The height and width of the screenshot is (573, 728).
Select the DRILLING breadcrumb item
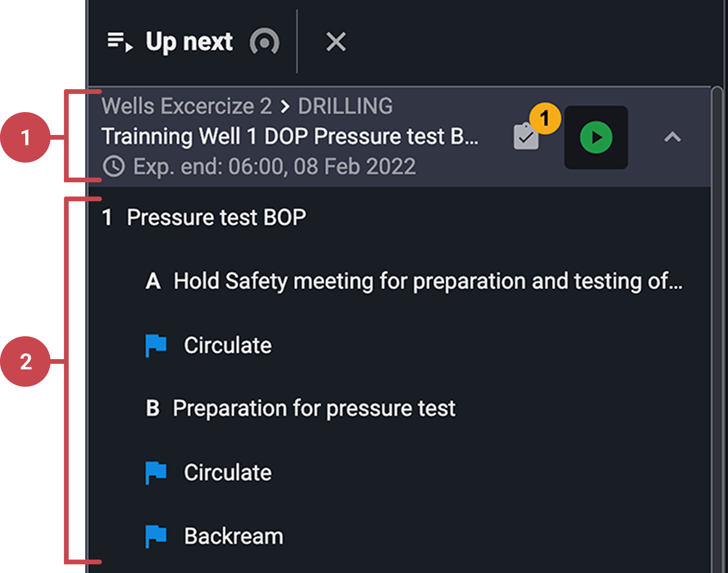(x=345, y=106)
